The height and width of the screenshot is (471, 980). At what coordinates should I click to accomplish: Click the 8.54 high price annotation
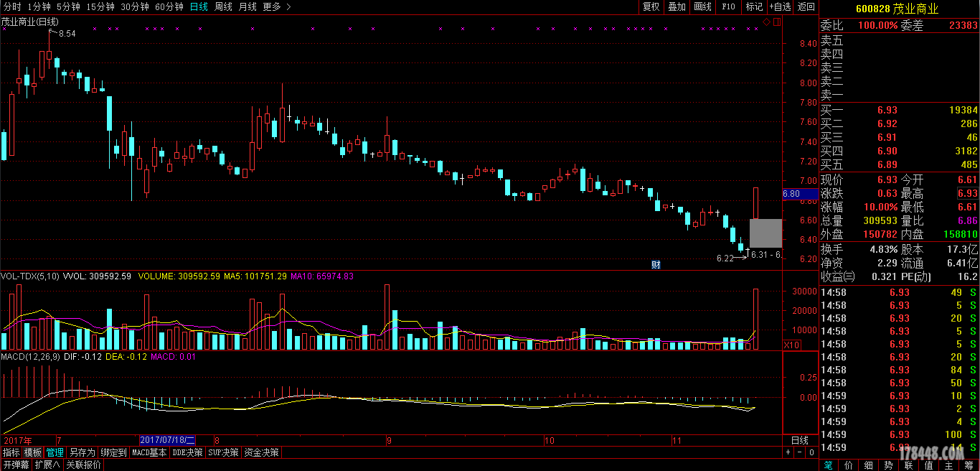pyautogui.click(x=67, y=33)
